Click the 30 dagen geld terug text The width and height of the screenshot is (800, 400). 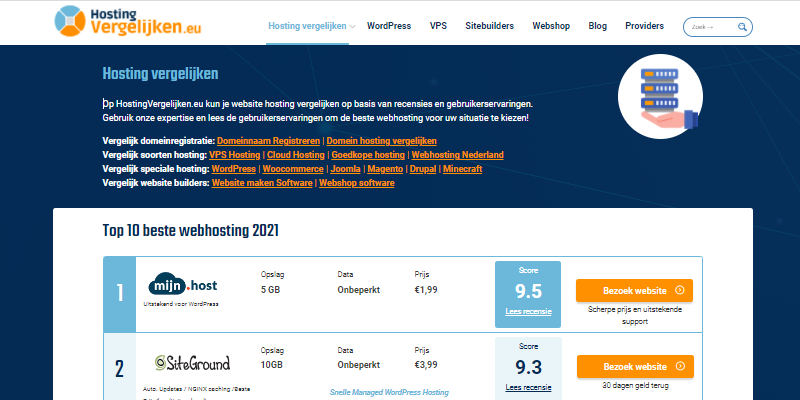635,386
